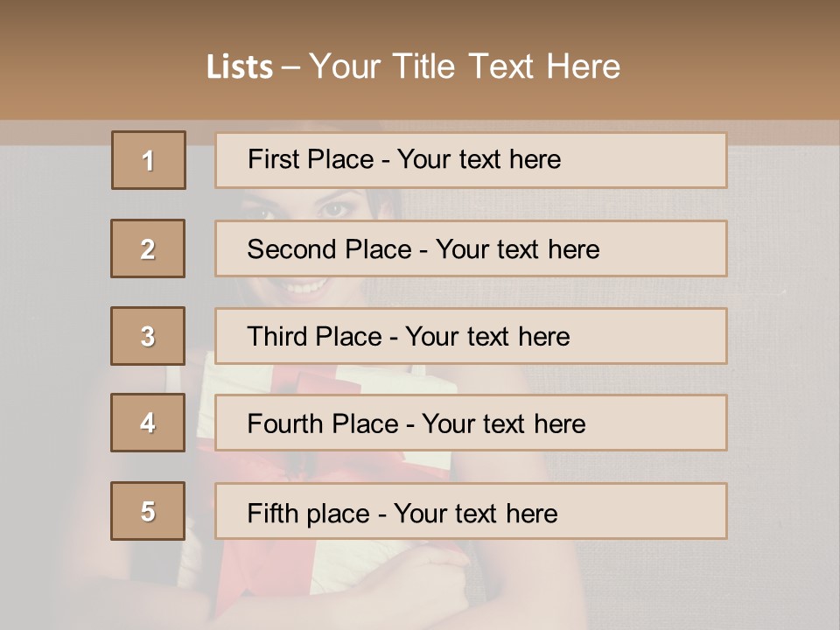Select the Your Title Text Here heading

464,66
